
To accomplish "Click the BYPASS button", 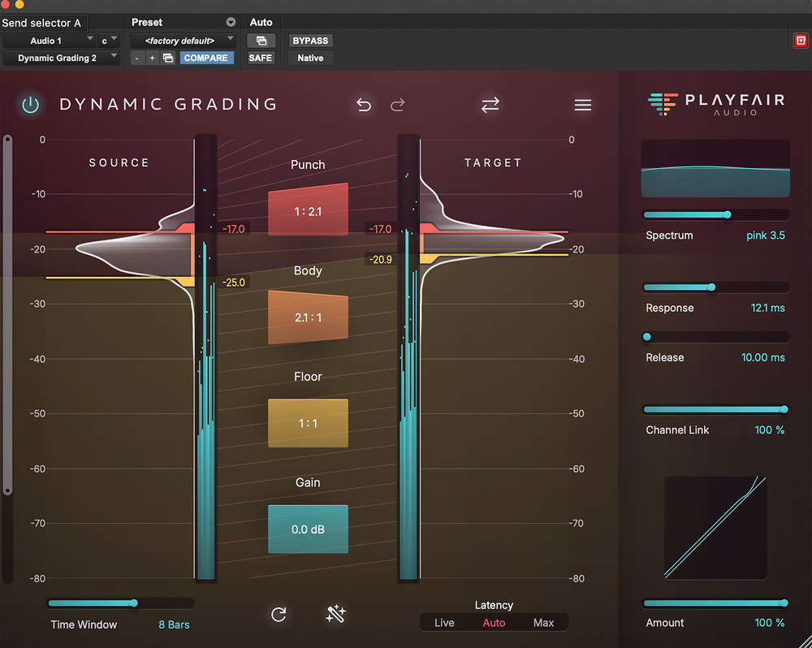I will click(x=310, y=41).
